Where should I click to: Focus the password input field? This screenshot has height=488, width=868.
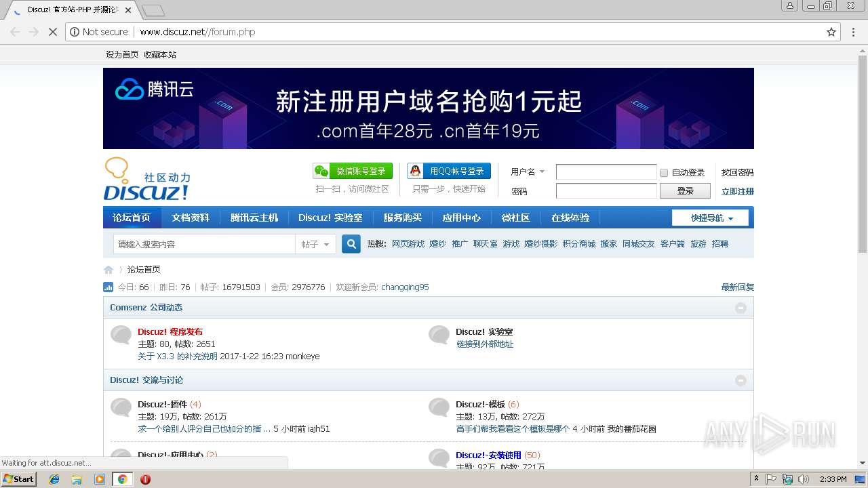606,191
